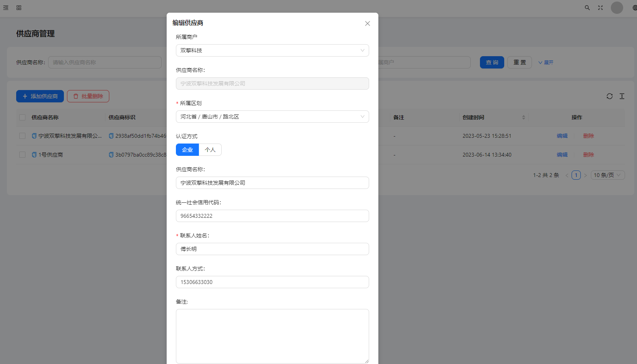Copy 宁波双擎科技发展有限公司 name icon
637x364 pixels.
click(x=34, y=136)
